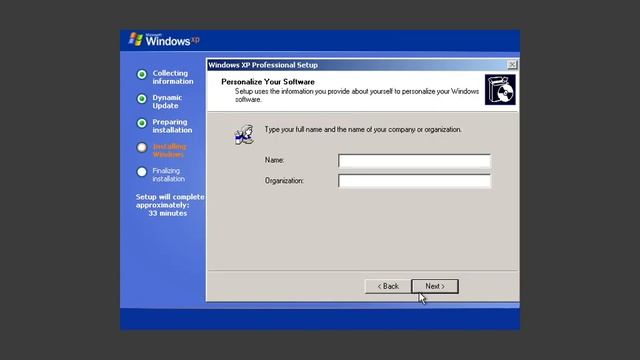Click the 'Preparing installation' step label

tap(172, 126)
